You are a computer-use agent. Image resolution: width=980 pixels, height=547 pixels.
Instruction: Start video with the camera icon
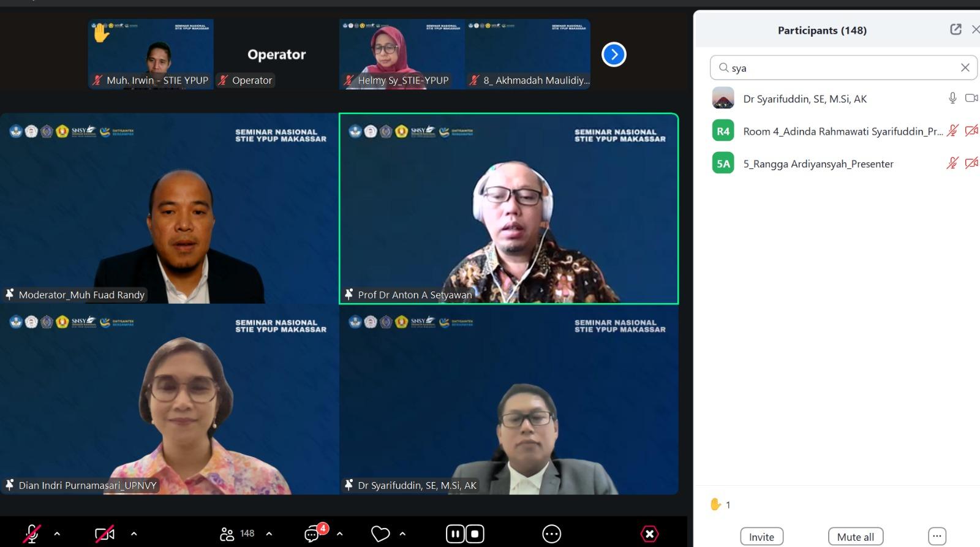(x=105, y=534)
